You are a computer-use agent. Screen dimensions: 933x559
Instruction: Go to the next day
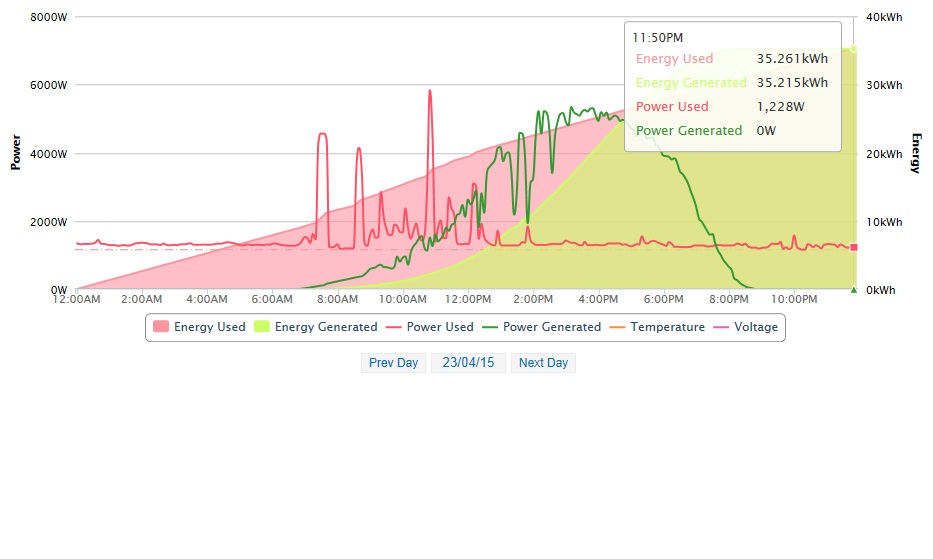point(543,363)
